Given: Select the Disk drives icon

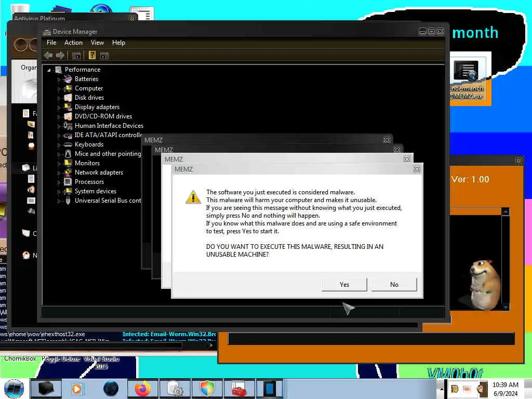Looking at the screenshot, I should click(x=68, y=98).
